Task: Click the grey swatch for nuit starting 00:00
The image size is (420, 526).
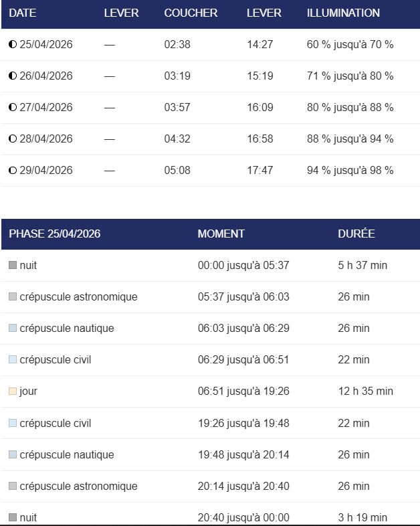Action: click(x=13, y=266)
